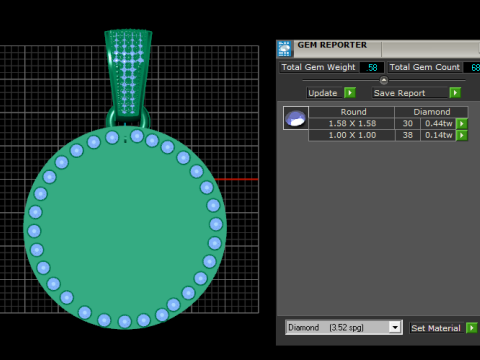Click the green arrow next to Save Report
Viewport: 480px width, 360px height.
[455, 93]
